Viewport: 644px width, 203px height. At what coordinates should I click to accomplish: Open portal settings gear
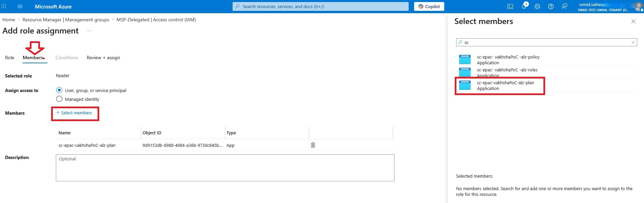[537, 6]
